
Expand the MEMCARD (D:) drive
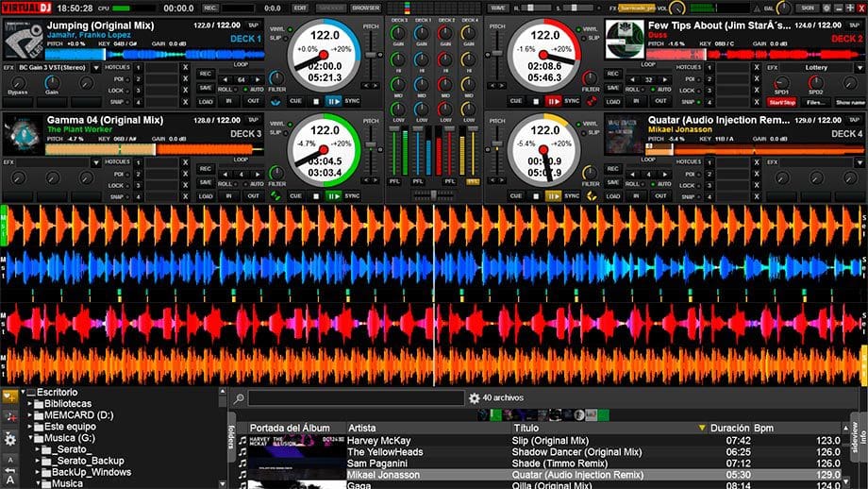[30, 416]
